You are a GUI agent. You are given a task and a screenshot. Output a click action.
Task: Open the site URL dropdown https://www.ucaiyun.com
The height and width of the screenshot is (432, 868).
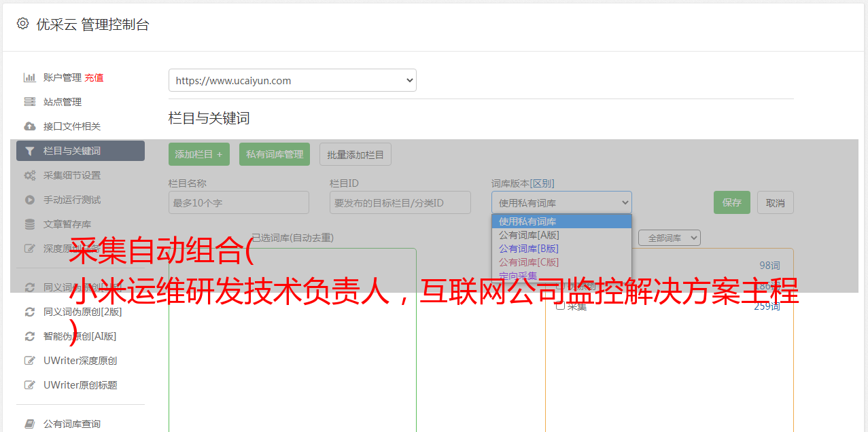(x=292, y=80)
